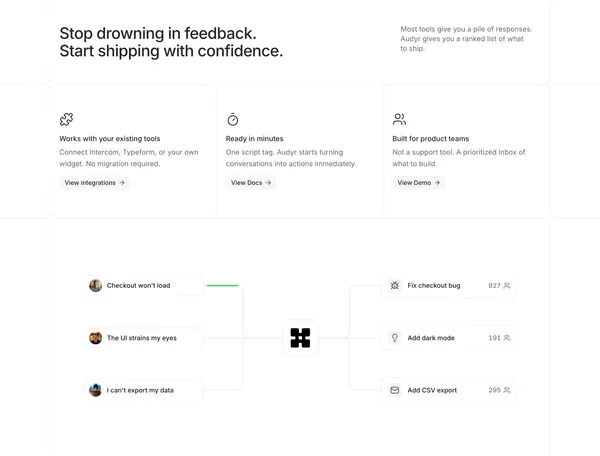The image size is (600, 456).
Task: Click the Add dark mode label
Action: coord(431,338)
